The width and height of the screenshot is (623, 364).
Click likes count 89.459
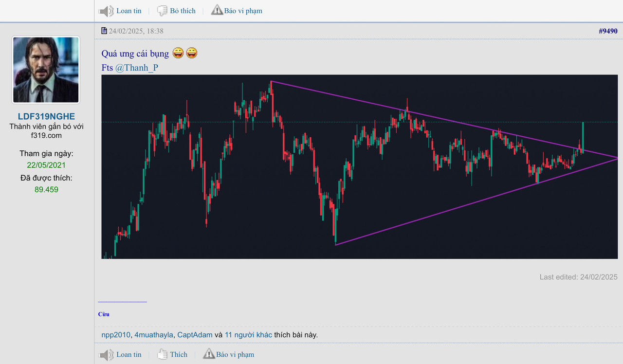46,189
